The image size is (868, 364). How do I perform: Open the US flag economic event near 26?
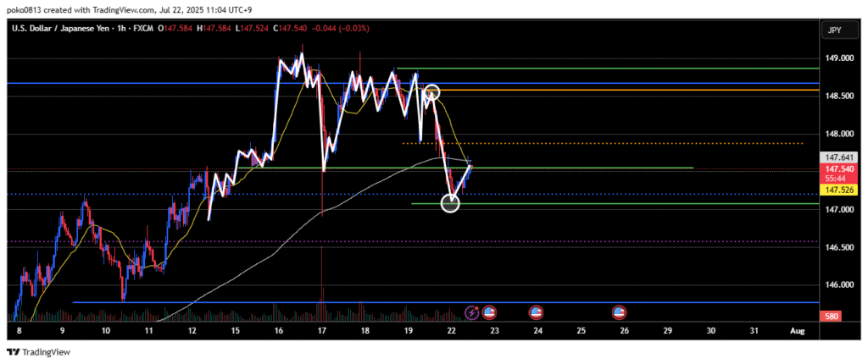[619, 313]
